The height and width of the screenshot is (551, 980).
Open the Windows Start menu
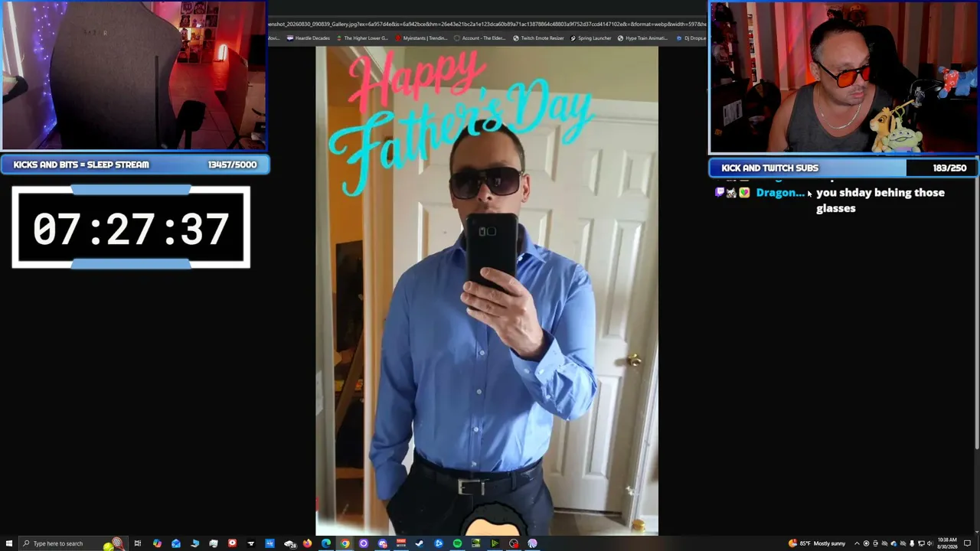click(8, 543)
